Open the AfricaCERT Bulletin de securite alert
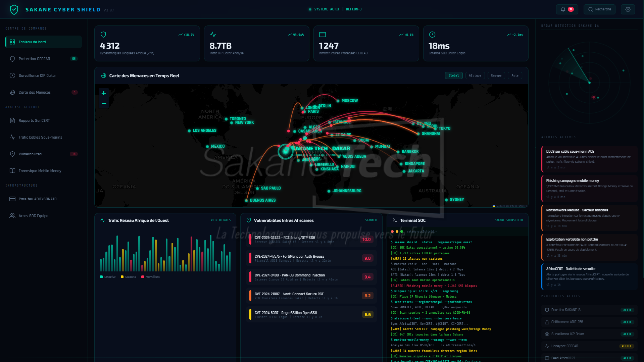 [x=589, y=276]
